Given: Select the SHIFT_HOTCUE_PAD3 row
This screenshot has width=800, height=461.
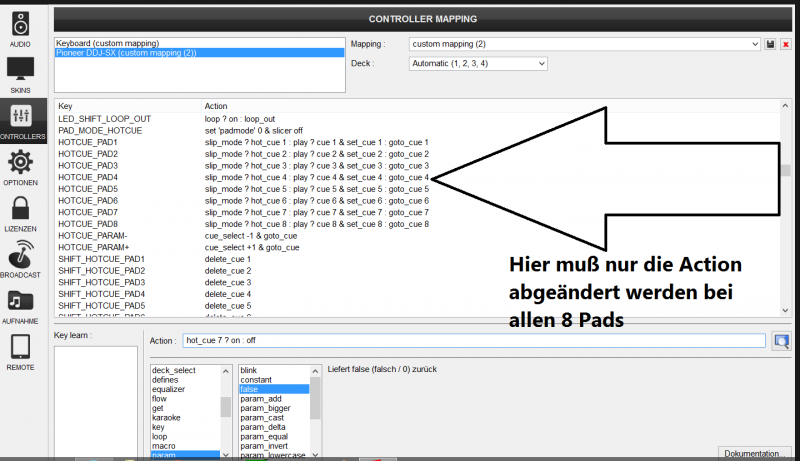Looking at the screenshot, I should click(x=417, y=283).
